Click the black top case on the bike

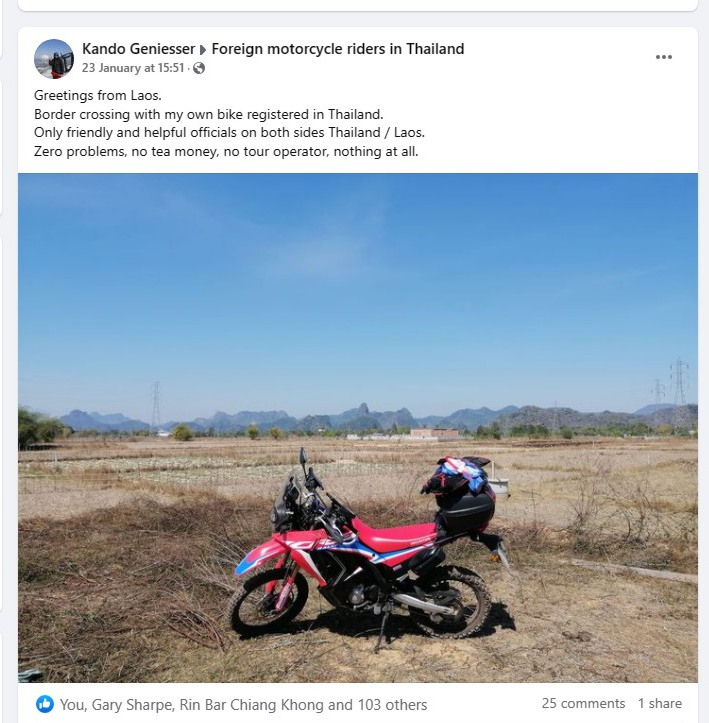(x=465, y=509)
